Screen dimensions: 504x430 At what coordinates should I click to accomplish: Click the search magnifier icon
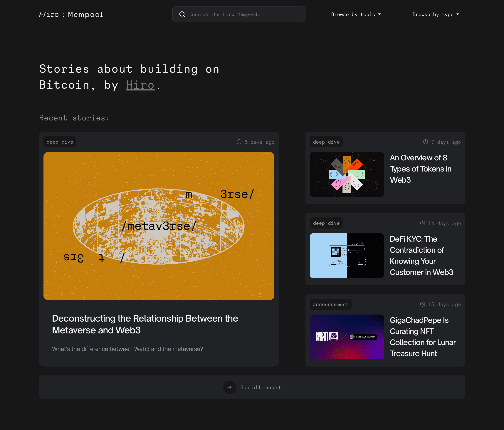[x=182, y=14]
